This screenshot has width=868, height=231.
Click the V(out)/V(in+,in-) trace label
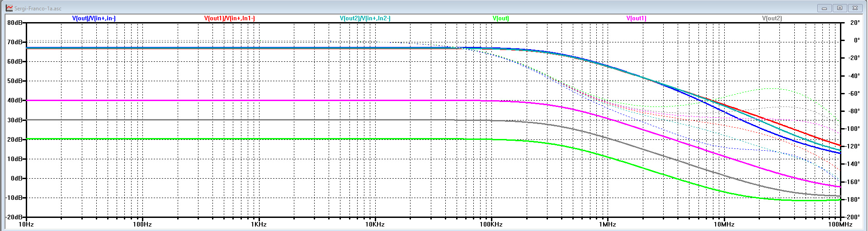(x=94, y=18)
